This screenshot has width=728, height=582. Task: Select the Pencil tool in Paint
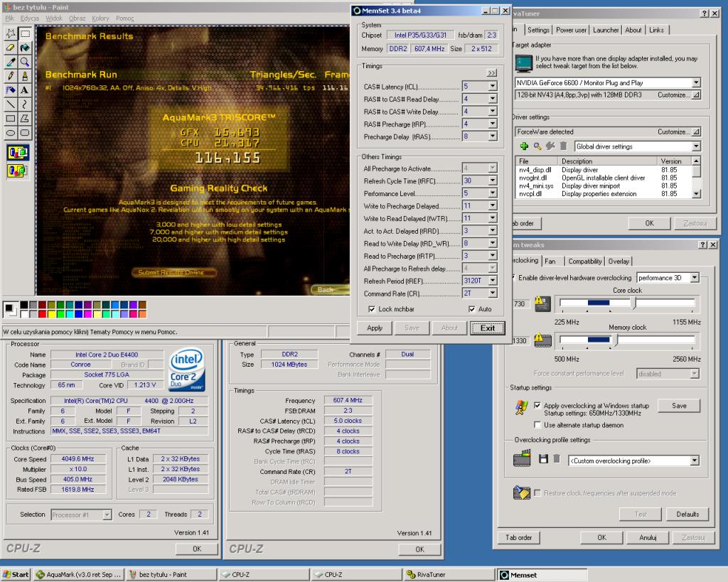pos(10,76)
